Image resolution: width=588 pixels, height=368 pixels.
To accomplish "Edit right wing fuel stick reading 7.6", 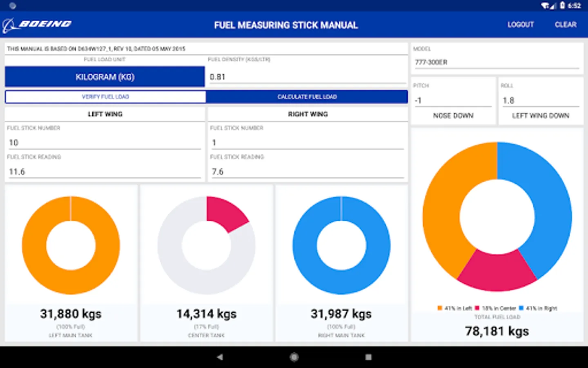I will pyautogui.click(x=307, y=172).
